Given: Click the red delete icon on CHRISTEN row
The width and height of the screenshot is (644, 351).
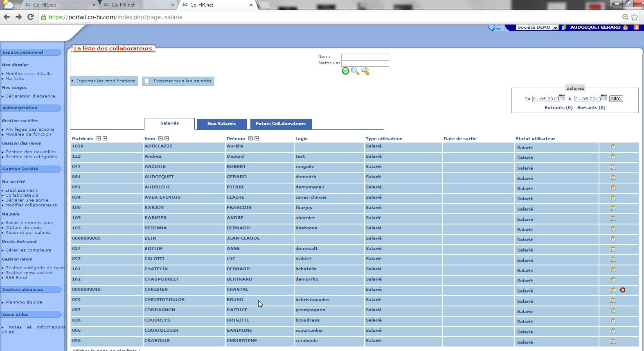Looking at the screenshot, I should click(x=623, y=290).
